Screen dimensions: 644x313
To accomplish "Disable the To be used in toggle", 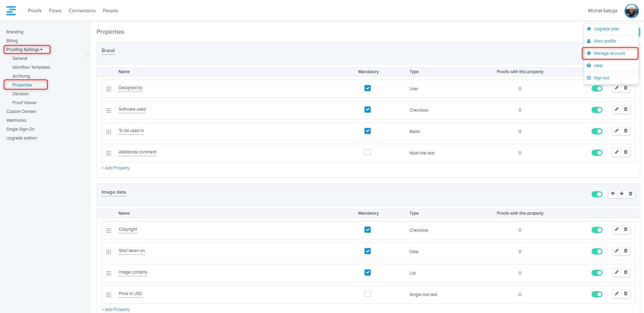I will (597, 131).
